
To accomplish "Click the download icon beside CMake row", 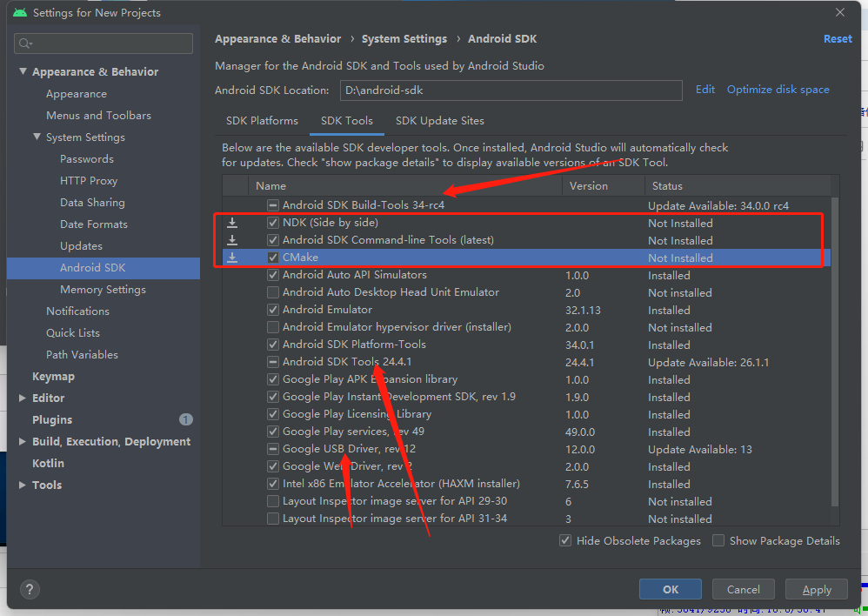I will coord(232,258).
